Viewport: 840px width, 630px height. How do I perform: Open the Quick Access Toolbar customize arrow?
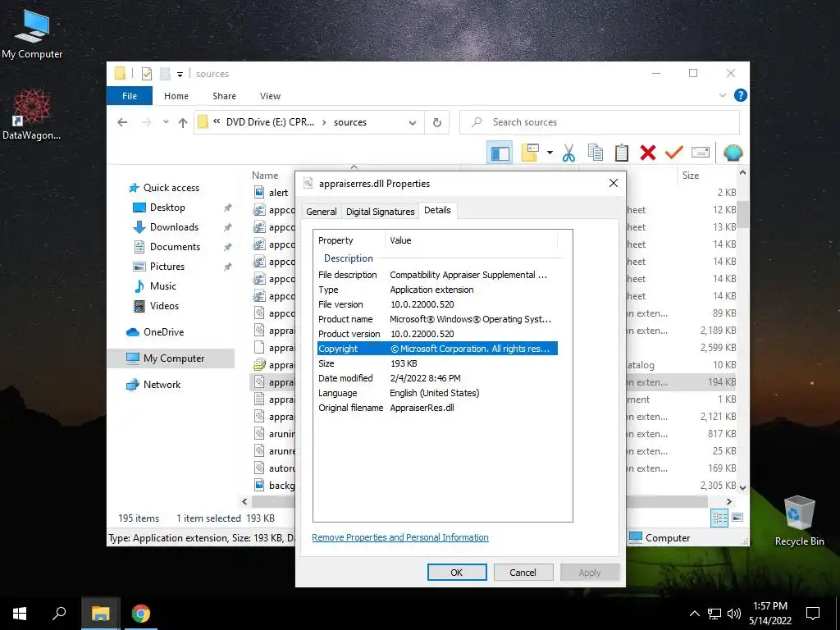(180, 74)
